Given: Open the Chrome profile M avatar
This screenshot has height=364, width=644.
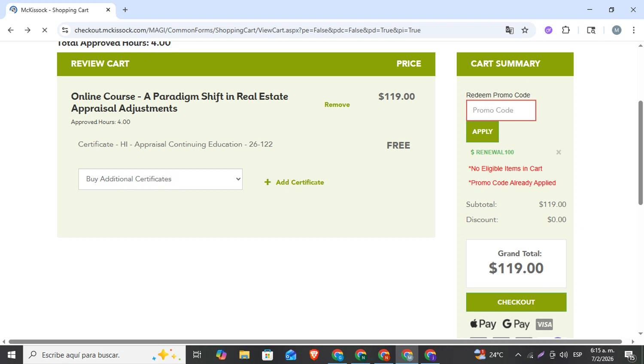Looking at the screenshot, I should coord(617,30).
